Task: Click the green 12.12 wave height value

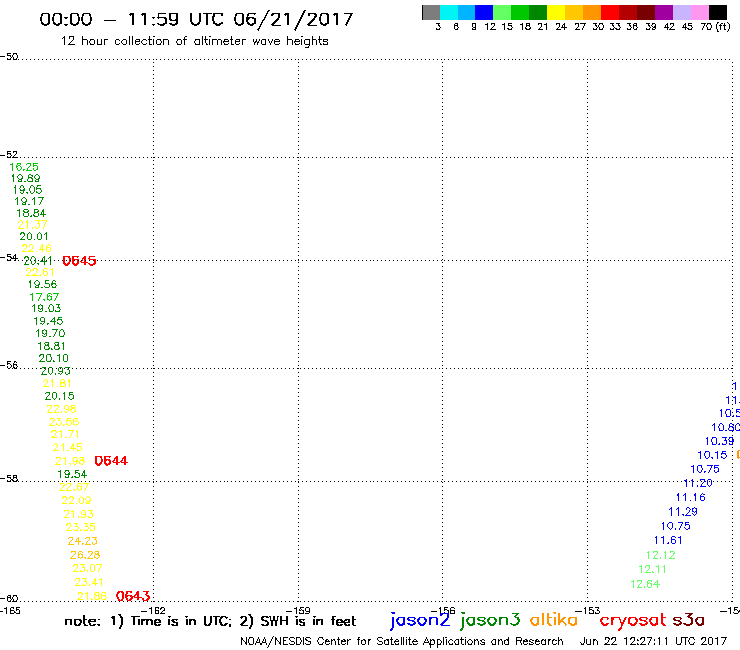Action: pos(661,555)
